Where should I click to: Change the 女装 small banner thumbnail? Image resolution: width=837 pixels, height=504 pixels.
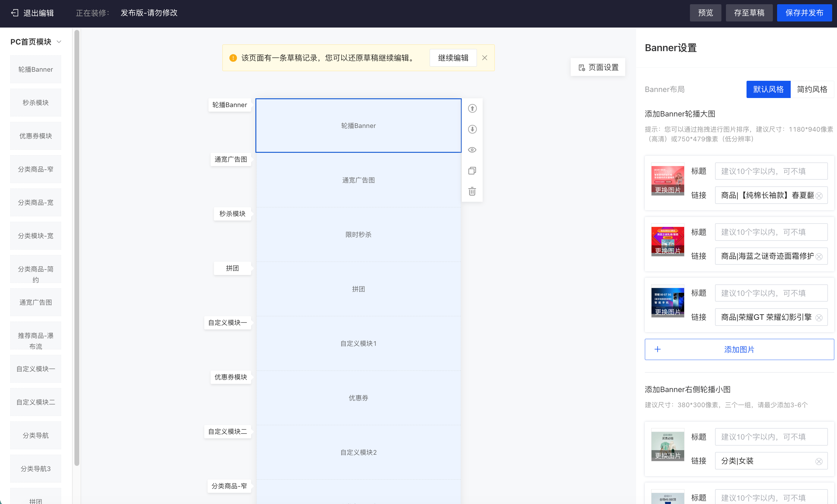point(668,455)
